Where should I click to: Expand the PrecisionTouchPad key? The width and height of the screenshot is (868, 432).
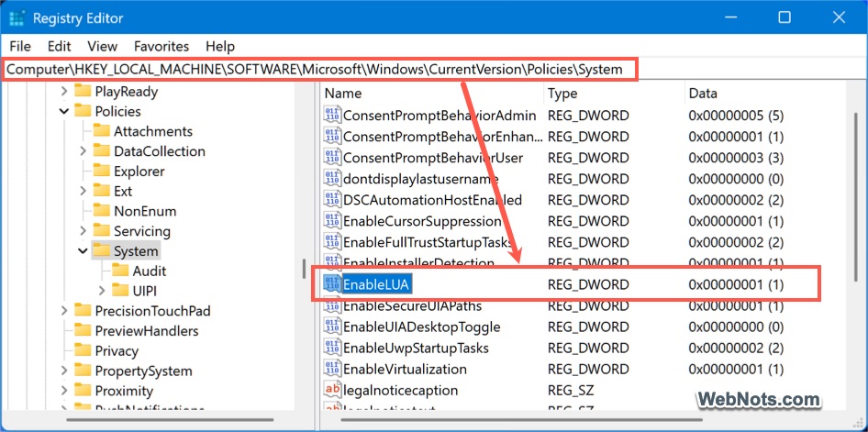[x=64, y=311]
